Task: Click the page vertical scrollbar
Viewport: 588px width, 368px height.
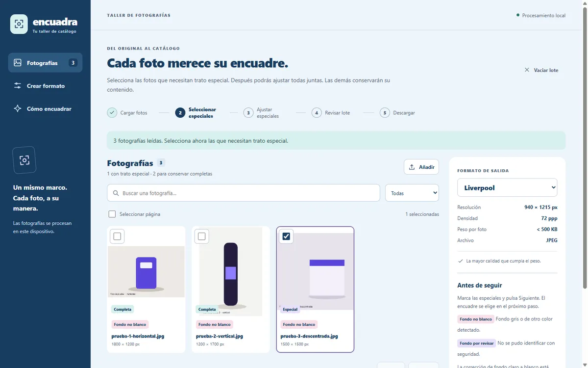Action: 585,147
